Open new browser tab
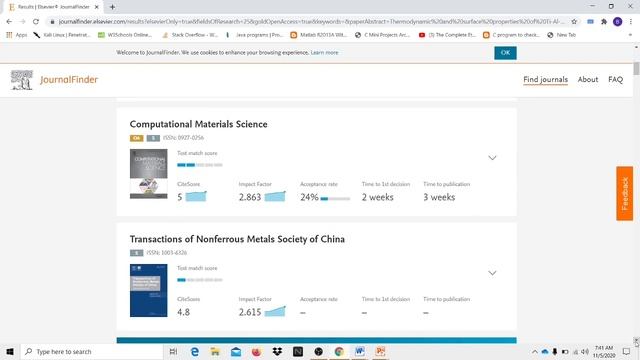 click(x=112, y=7)
